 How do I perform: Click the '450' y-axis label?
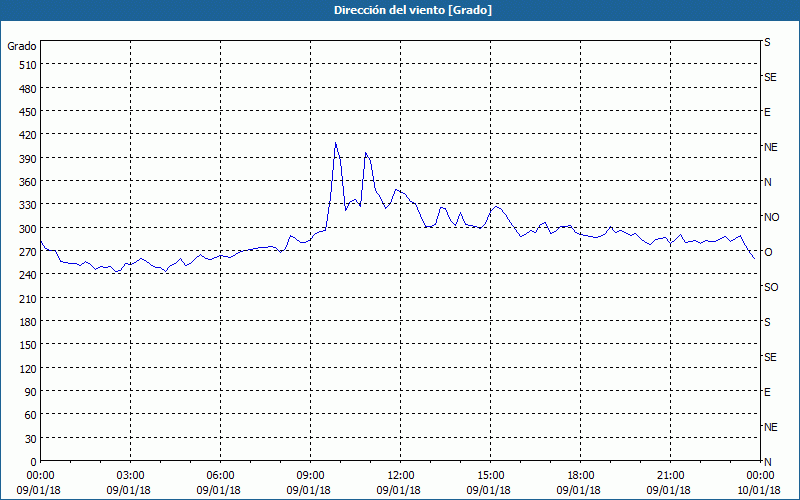click(x=28, y=112)
